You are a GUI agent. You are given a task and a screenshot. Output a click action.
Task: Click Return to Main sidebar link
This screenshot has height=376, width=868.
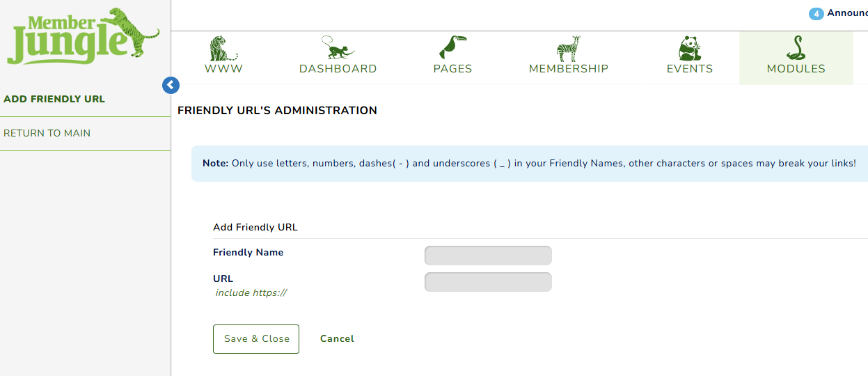[47, 133]
